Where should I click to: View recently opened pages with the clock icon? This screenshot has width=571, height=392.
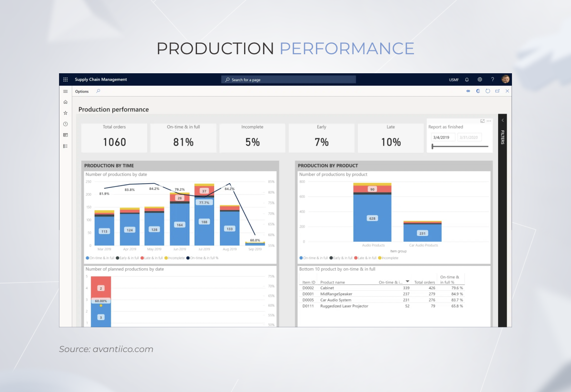65,124
